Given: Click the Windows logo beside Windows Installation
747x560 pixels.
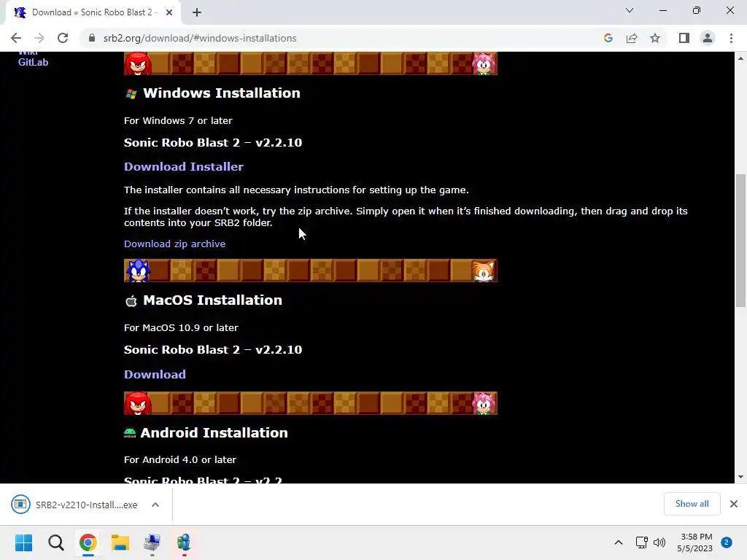Looking at the screenshot, I should (x=131, y=94).
